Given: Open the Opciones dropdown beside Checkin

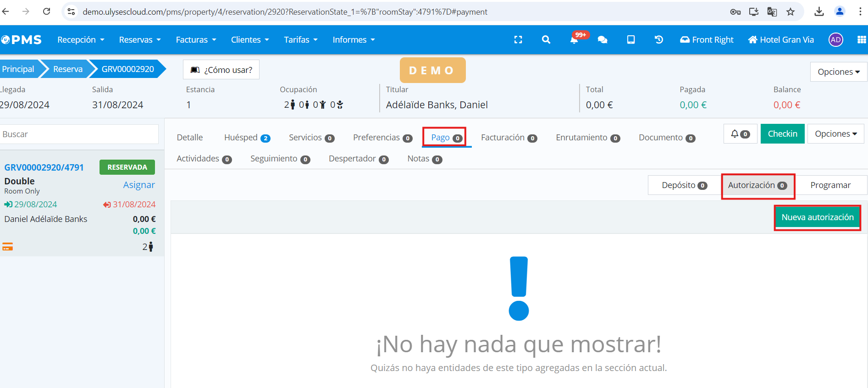Looking at the screenshot, I should coord(835,134).
